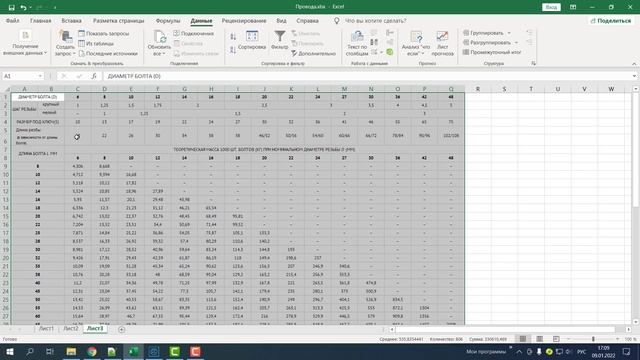This screenshot has width=640, height=360.
Task: Expand the formula bar
Action: pyautogui.click(x=634, y=76)
